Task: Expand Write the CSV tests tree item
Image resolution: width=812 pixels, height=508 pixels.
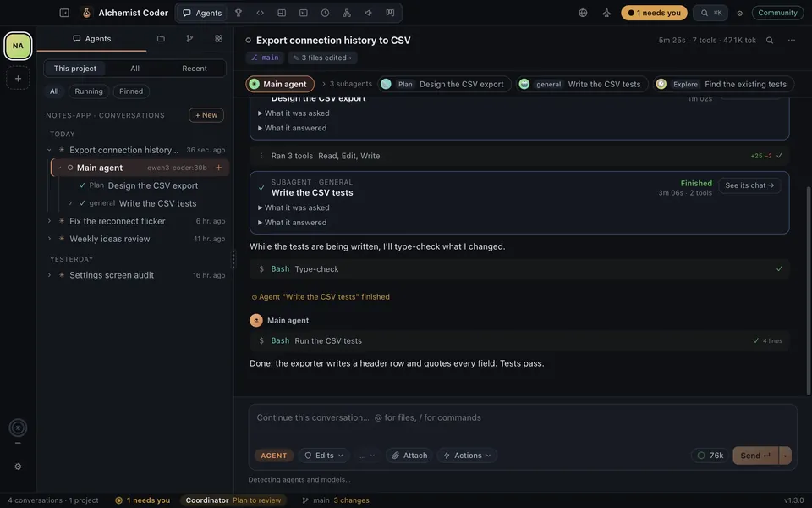Action: (x=70, y=203)
